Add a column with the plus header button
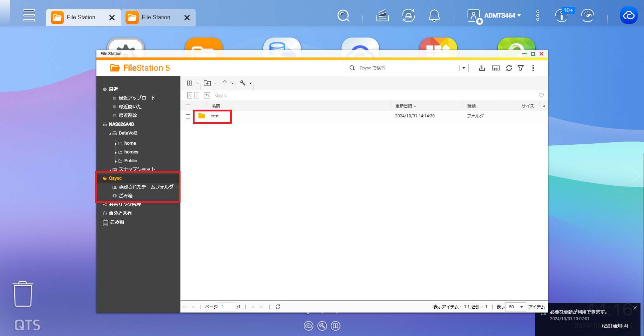The image size is (644, 336). coord(544,106)
